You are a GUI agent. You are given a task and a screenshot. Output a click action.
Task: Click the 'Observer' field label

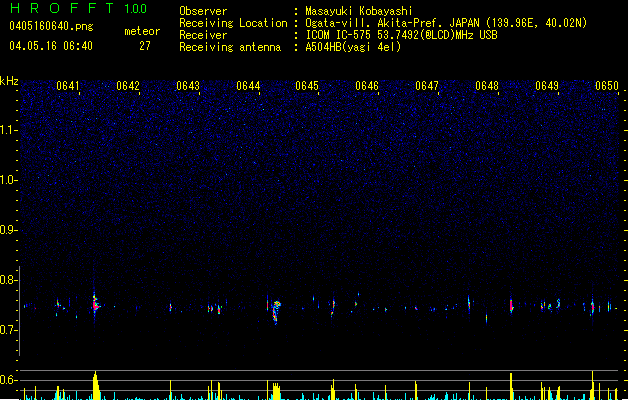pos(203,11)
